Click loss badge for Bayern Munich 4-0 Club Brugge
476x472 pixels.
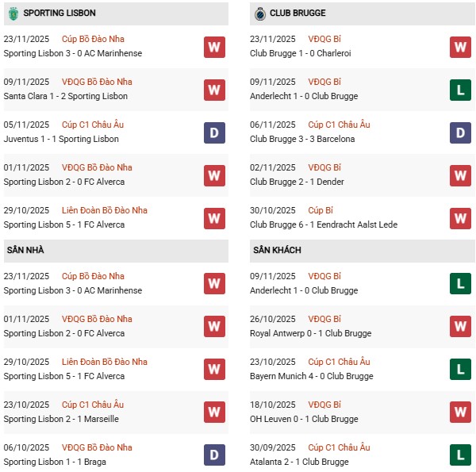click(460, 369)
